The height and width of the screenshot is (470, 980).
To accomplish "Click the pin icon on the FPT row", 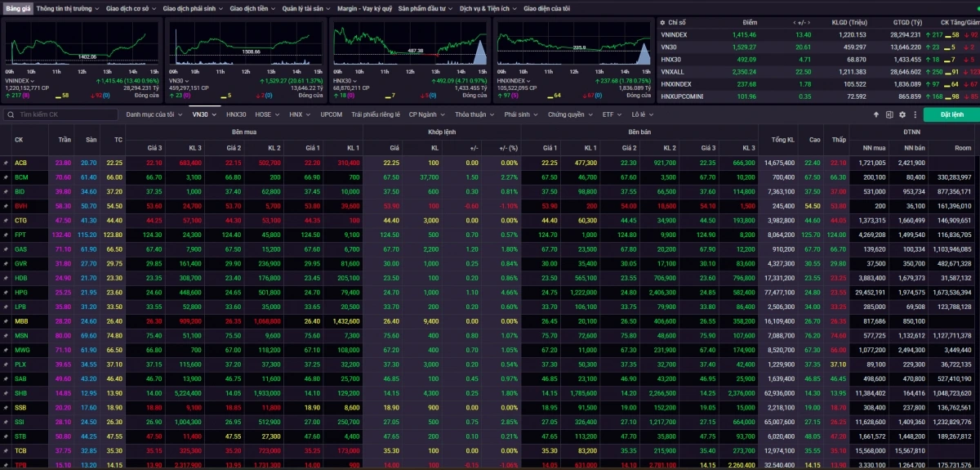I will tap(6, 235).
